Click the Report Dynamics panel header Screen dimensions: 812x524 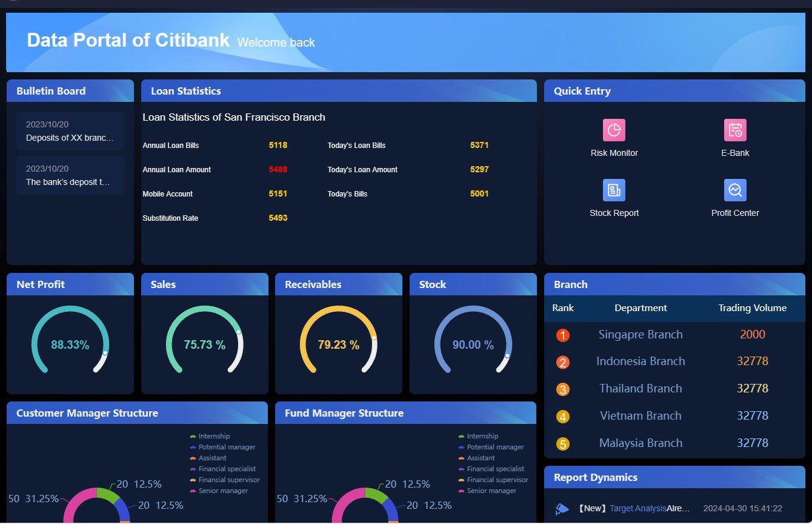pos(674,477)
